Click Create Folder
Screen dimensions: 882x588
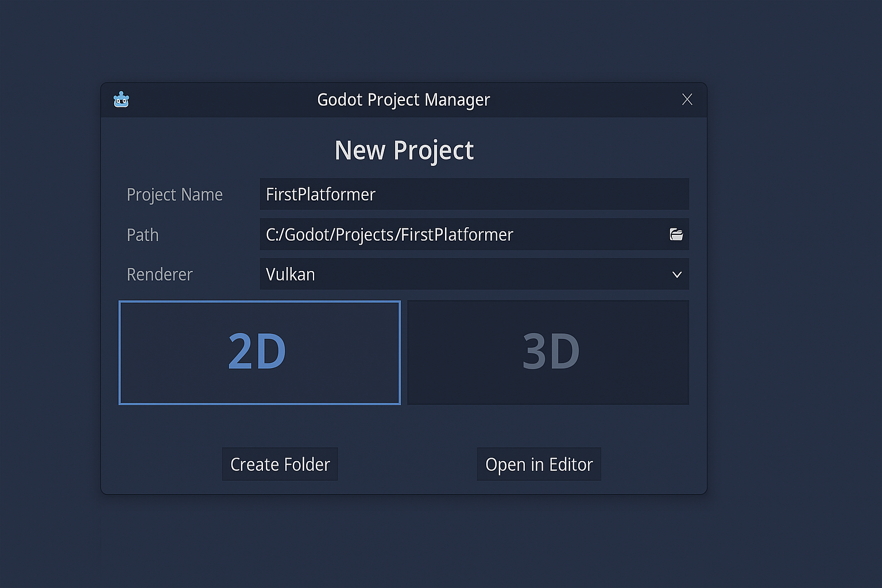280,464
